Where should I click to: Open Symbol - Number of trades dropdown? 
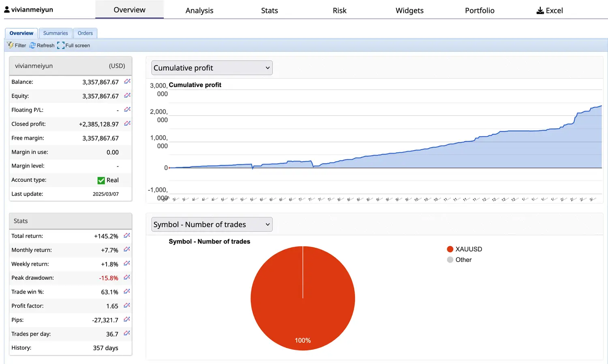212,224
